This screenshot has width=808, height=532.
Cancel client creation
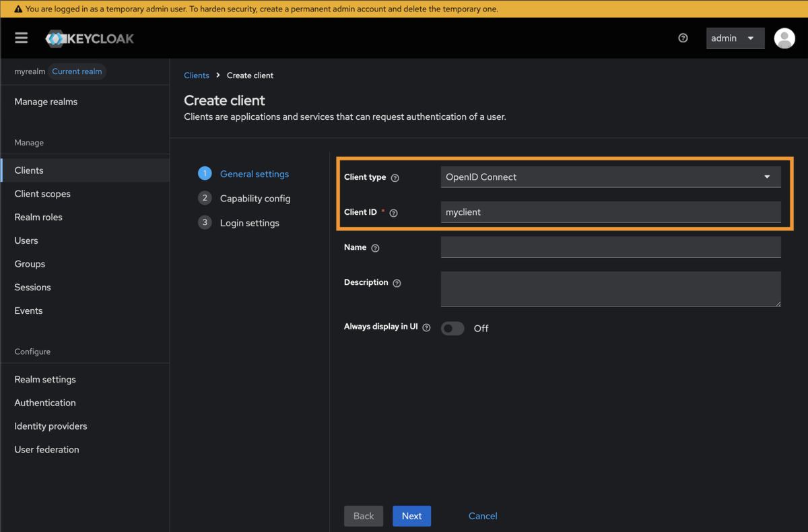click(x=483, y=516)
